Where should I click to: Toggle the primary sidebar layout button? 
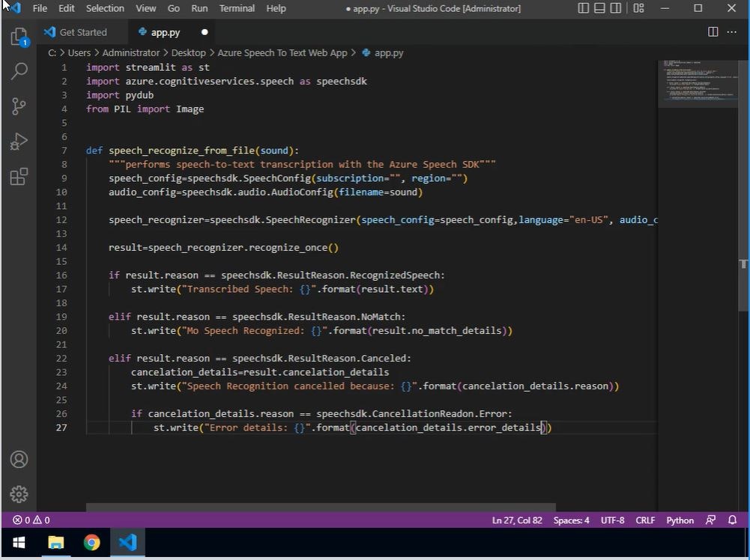584,8
